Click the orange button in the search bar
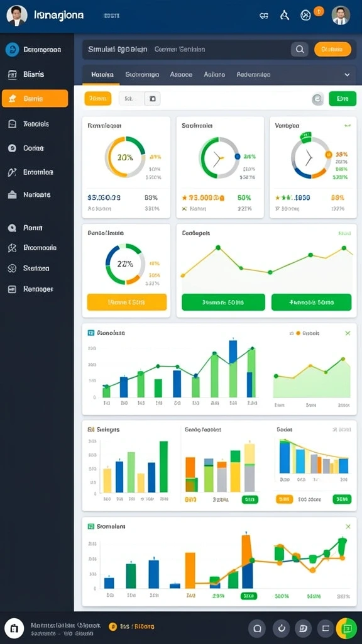 pos(332,49)
